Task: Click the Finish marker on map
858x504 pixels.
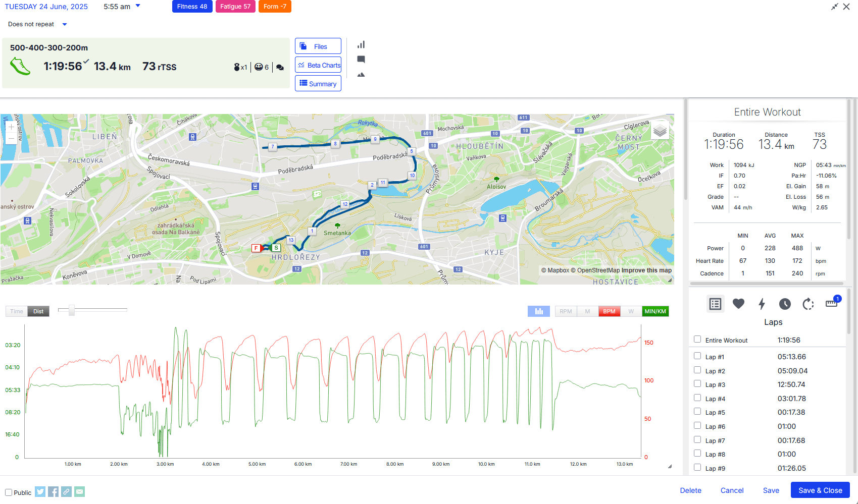Action: (x=256, y=248)
